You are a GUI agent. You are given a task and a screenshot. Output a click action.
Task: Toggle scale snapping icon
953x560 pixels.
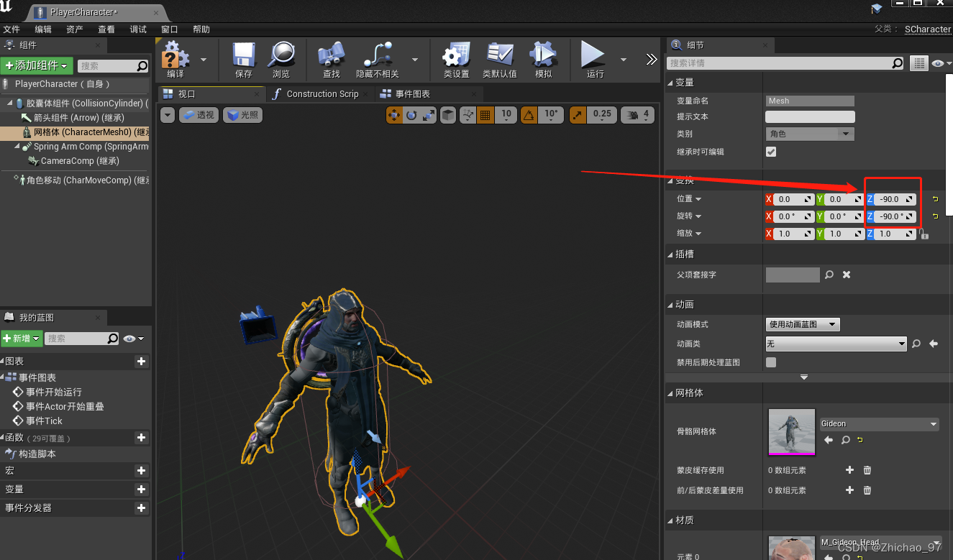(578, 114)
